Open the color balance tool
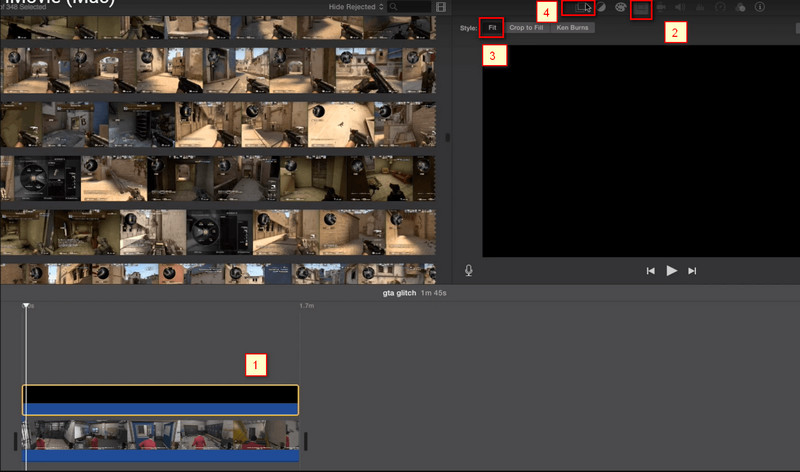The width and height of the screenshot is (800, 472). 602,8
